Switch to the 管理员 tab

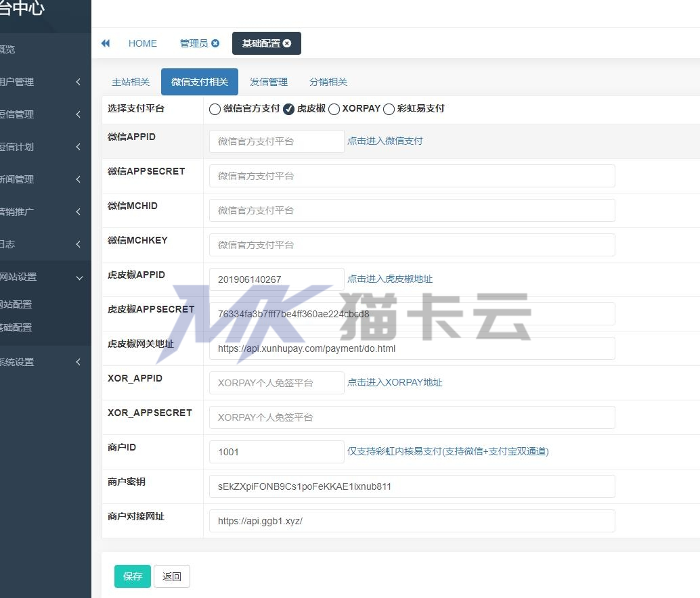(194, 43)
